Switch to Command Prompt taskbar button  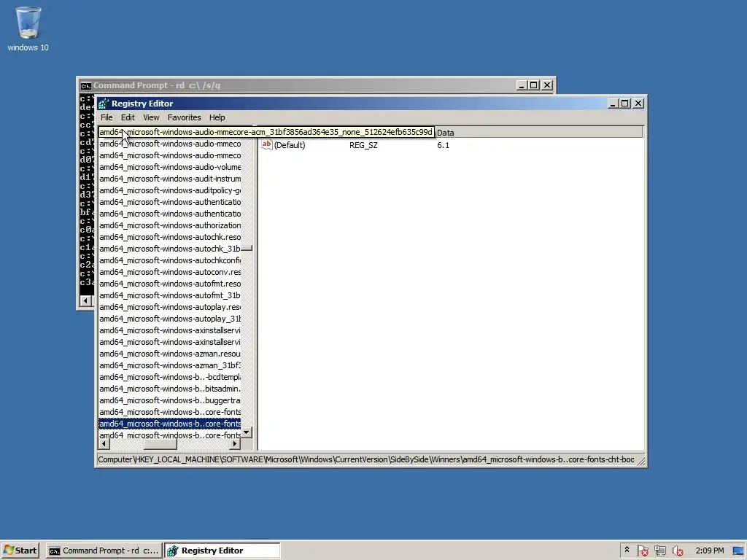tap(104, 551)
